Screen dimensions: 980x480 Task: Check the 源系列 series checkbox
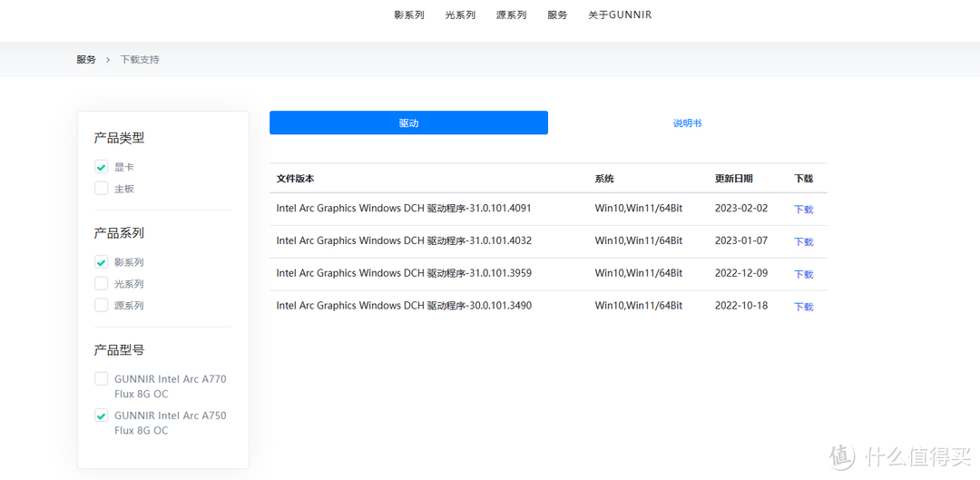tap(102, 305)
